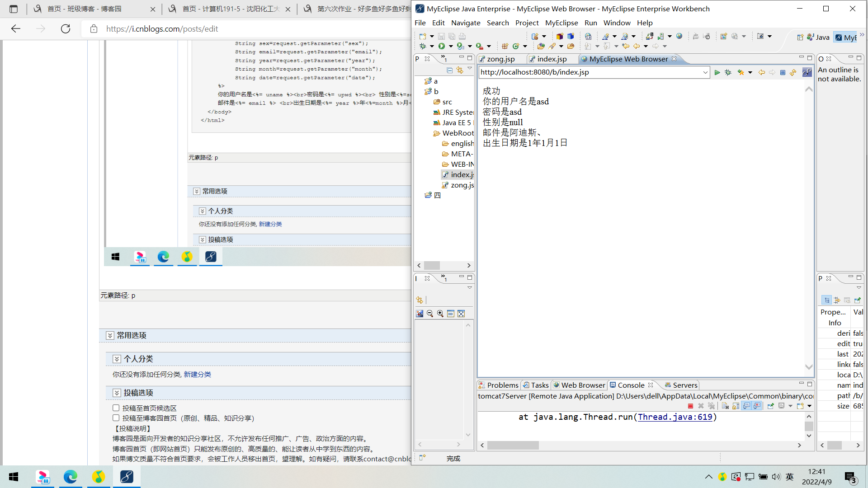The width and height of the screenshot is (868, 488).
Task: Click Collapse All in package explorer
Action: pos(449,70)
